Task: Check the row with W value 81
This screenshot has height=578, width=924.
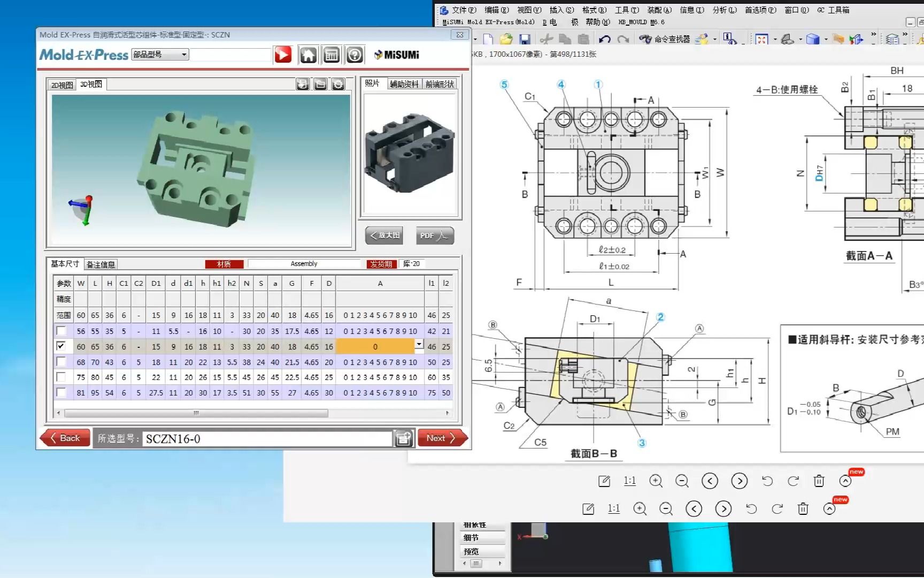Action: tap(61, 392)
